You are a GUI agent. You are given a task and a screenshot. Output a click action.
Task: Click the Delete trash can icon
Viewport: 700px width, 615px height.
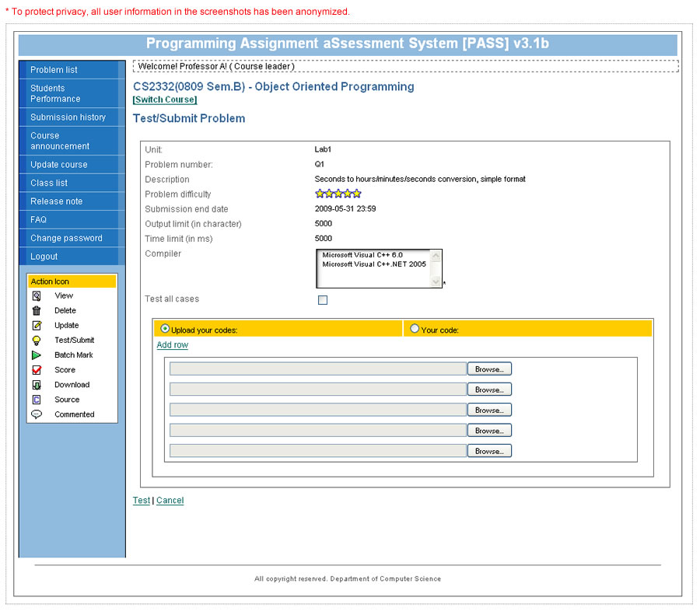(37, 310)
